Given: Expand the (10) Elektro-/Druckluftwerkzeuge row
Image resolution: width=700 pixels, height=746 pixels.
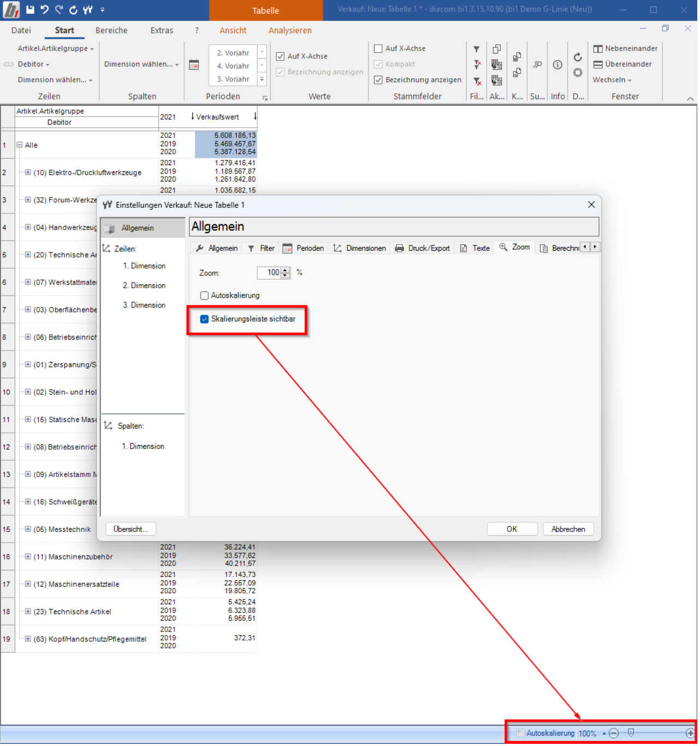Looking at the screenshot, I should pyautogui.click(x=28, y=173).
